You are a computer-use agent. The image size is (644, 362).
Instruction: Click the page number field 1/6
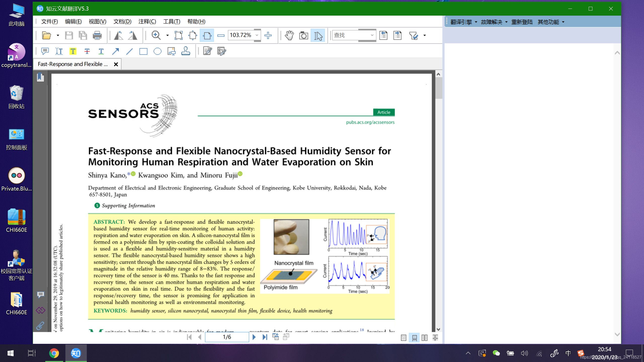coord(227,337)
